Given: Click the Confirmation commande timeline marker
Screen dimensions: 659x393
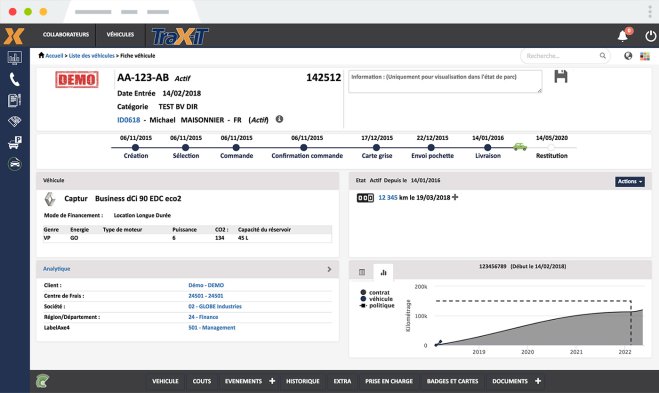Looking at the screenshot, I should [303, 148].
